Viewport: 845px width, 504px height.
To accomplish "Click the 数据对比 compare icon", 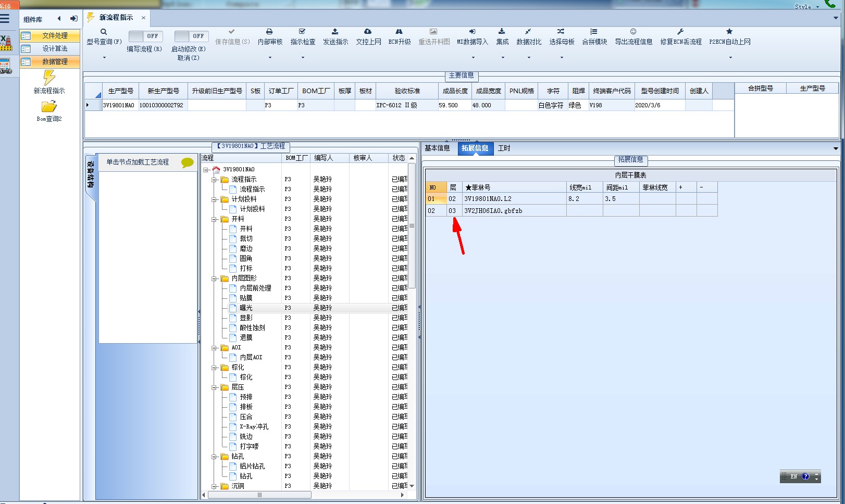I will coord(528,32).
